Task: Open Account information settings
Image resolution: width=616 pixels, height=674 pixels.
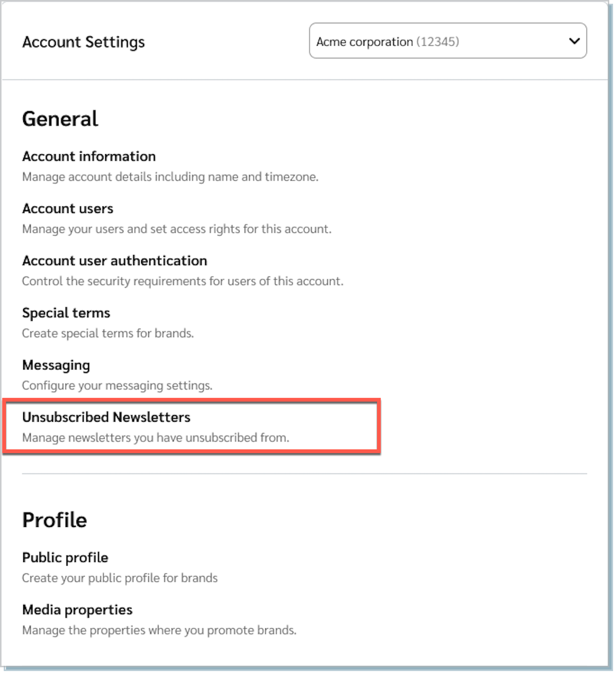Action: pyautogui.click(x=89, y=156)
